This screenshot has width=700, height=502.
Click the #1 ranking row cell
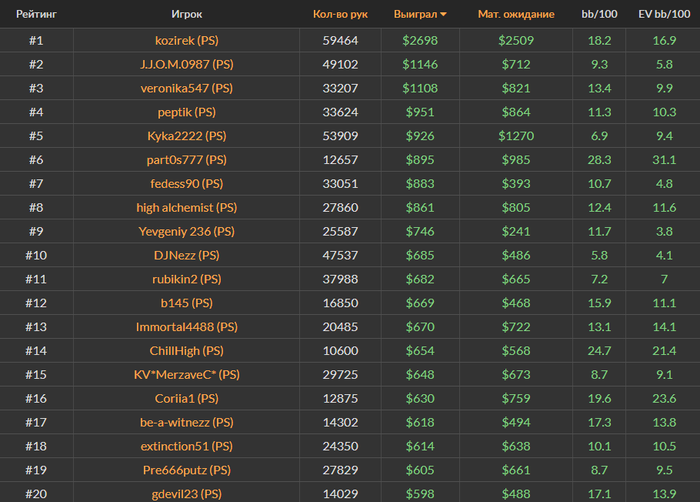tap(37, 41)
